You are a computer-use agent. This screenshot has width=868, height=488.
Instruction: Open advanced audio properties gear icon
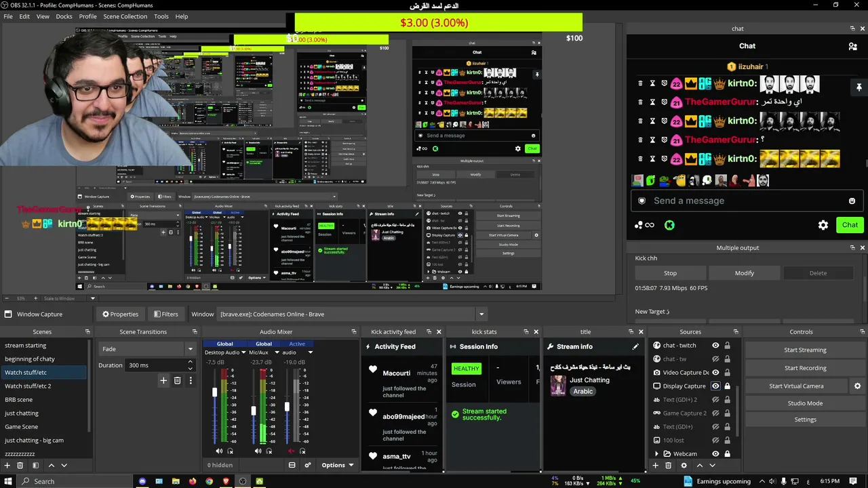pos(308,465)
